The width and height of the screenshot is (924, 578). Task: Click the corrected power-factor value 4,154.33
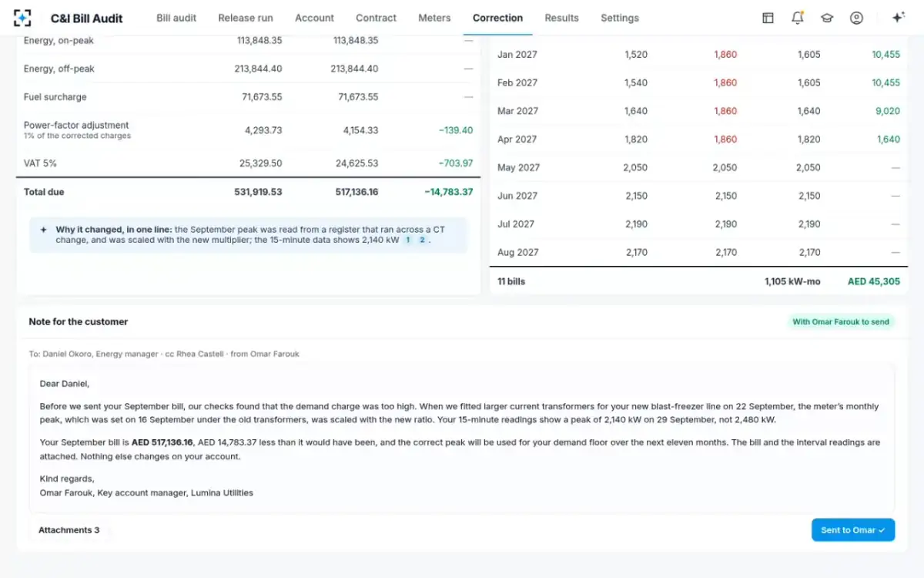tap(360, 130)
